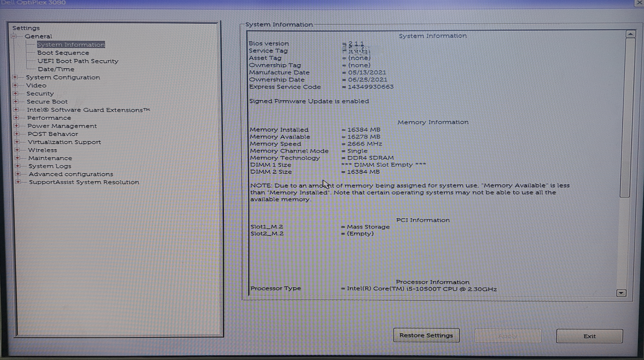Select the Maintenance category label
644x360 pixels.
pyautogui.click(x=50, y=158)
